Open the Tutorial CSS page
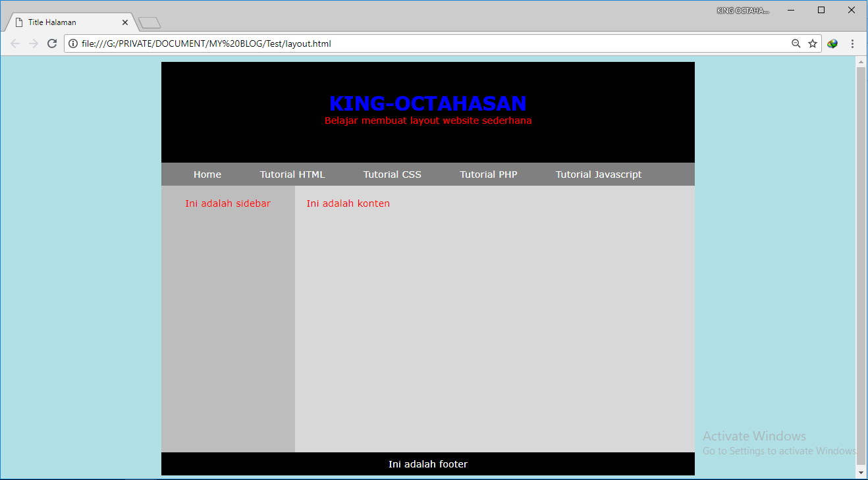 [x=392, y=174]
